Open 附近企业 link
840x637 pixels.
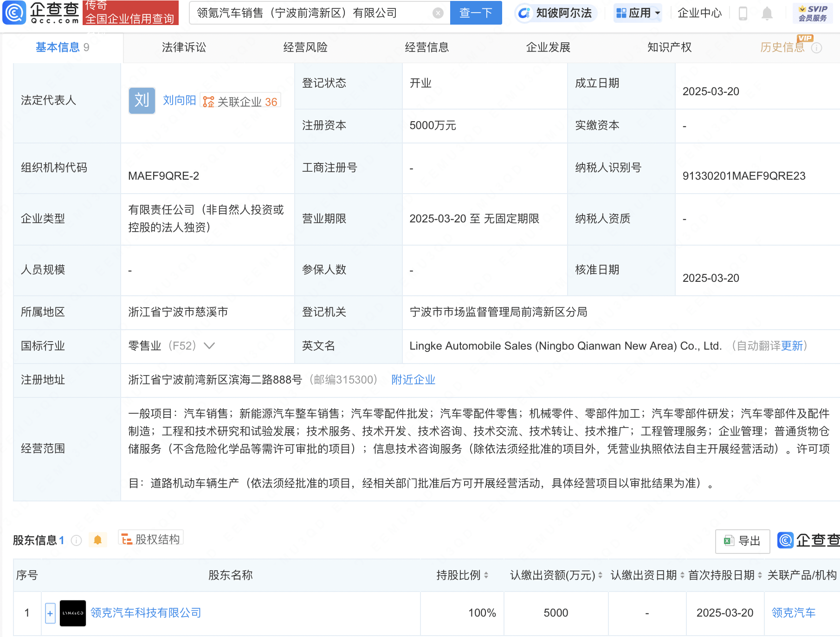point(413,380)
